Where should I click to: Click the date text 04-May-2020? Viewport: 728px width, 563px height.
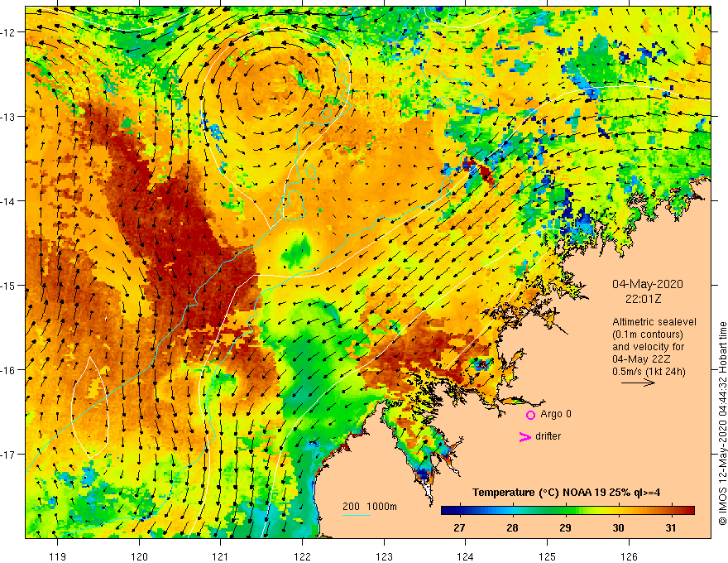(x=647, y=284)
